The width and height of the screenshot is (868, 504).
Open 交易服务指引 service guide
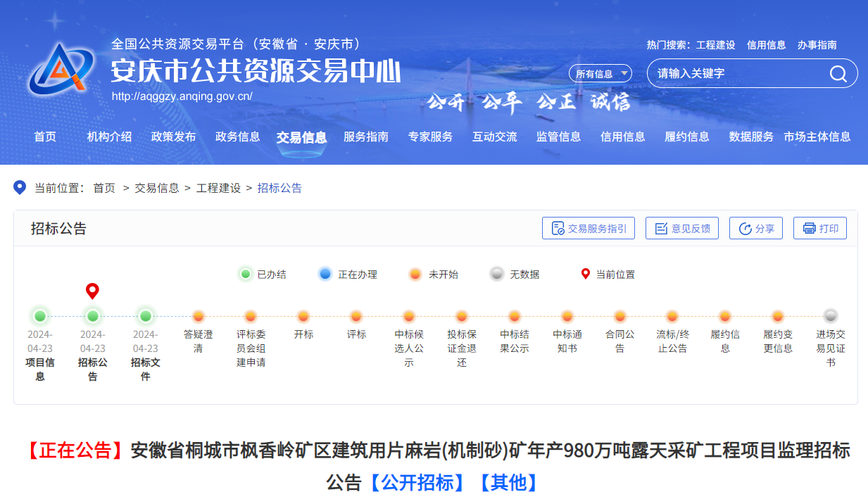pyautogui.click(x=589, y=228)
